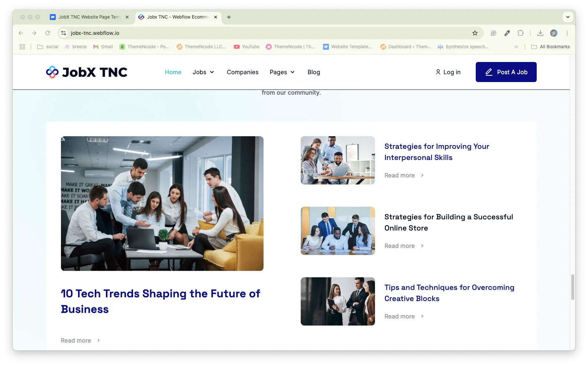
Task: Open the tab search dropdown arrow
Action: 568,17
